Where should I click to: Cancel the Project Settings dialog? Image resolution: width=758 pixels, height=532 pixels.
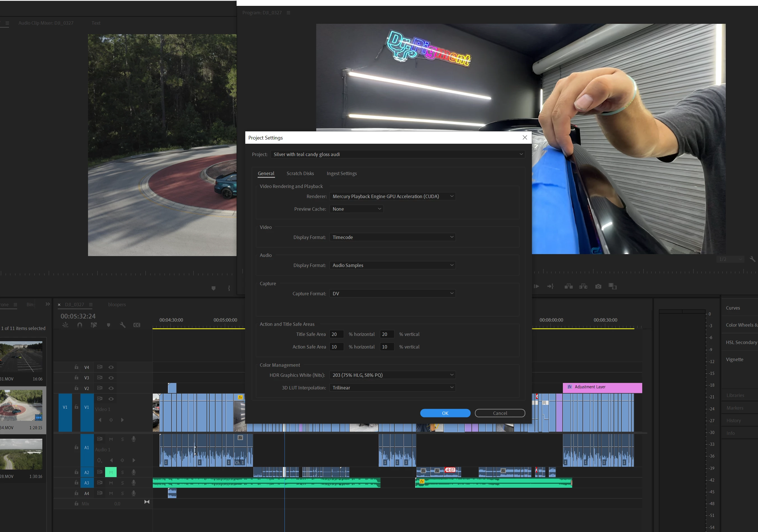500,413
